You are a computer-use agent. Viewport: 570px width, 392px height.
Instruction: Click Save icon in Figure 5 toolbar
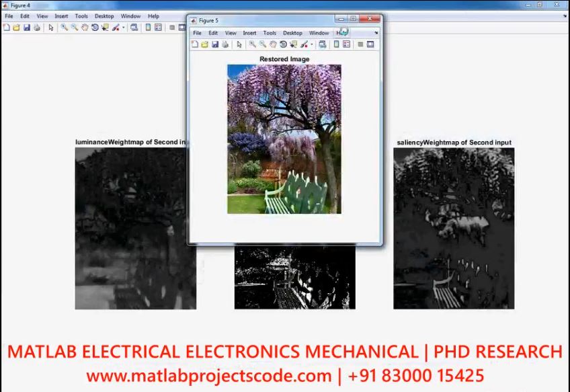coord(215,44)
